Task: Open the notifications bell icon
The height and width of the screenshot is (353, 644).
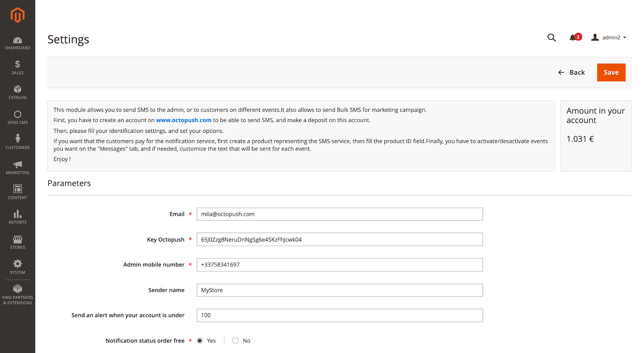Action: [573, 38]
